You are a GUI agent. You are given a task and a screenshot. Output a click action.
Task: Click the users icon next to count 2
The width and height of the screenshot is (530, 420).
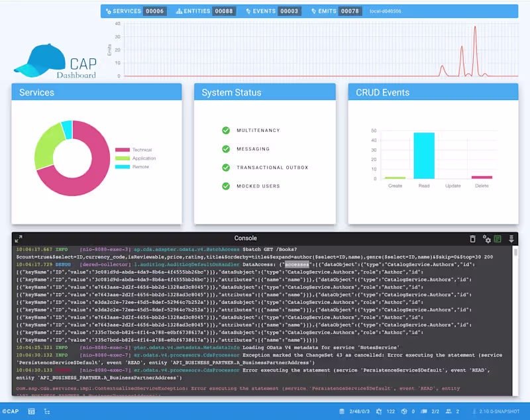click(x=449, y=411)
